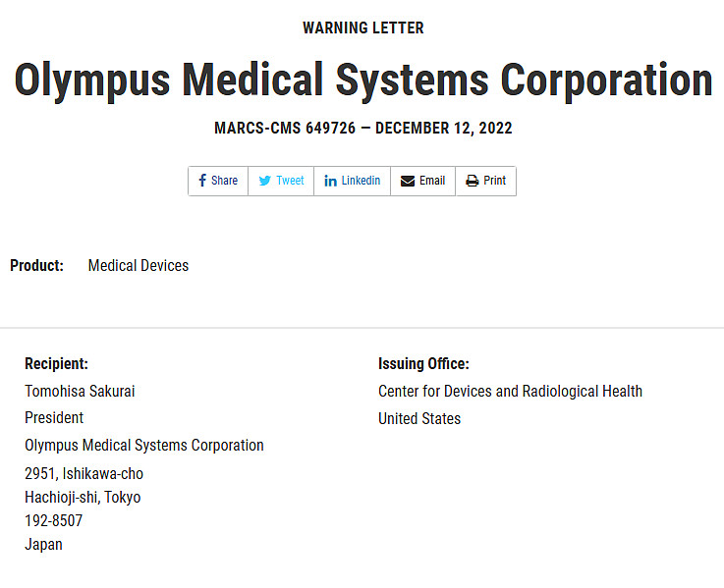Click the printer icon
Viewport: 724px width, 588px height.
click(473, 181)
